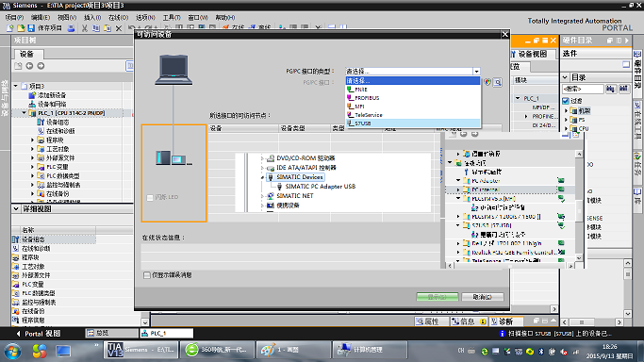Select SIMATIC PC Adapter USB entry

[321, 187]
